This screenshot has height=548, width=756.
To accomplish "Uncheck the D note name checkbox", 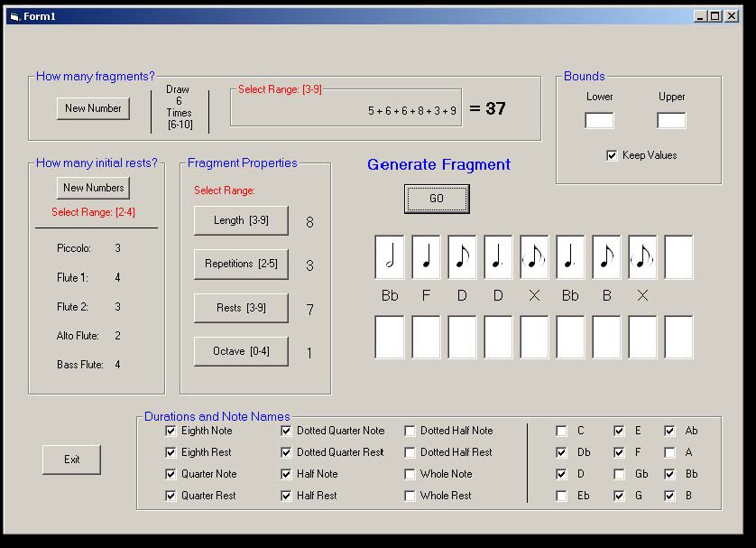I will 562,474.
